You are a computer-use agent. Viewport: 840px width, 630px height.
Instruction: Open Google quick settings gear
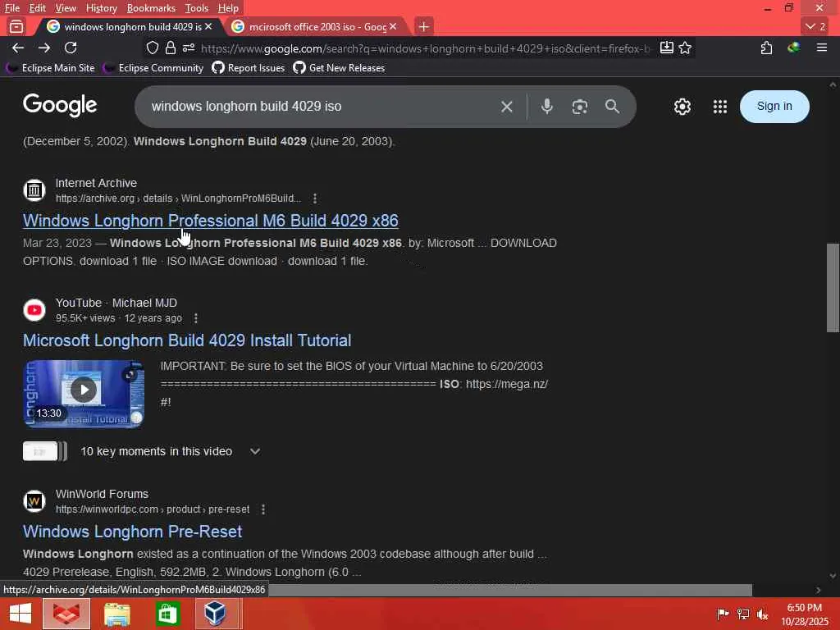(x=682, y=107)
